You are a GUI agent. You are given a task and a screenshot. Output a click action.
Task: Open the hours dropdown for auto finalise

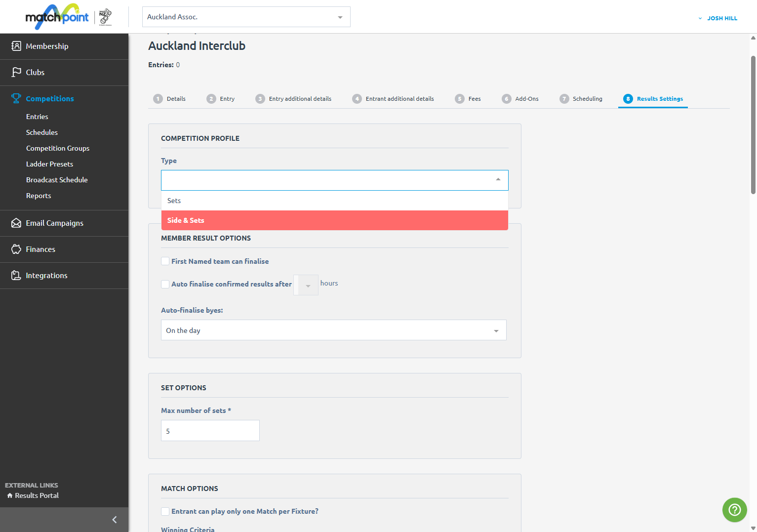coord(306,285)
